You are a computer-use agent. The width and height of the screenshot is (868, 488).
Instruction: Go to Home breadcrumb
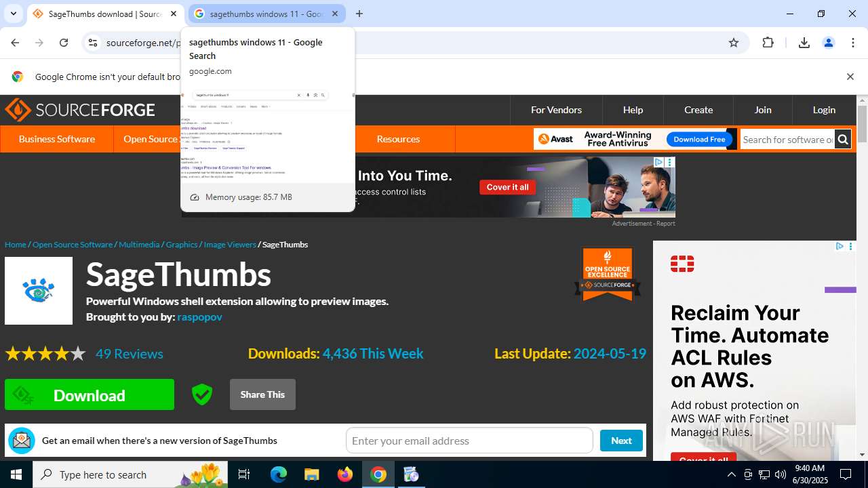coord(15,244)
